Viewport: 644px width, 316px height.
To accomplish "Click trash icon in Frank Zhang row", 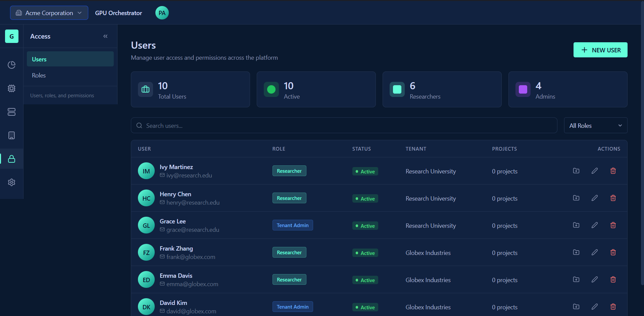I will click(613, 253).
